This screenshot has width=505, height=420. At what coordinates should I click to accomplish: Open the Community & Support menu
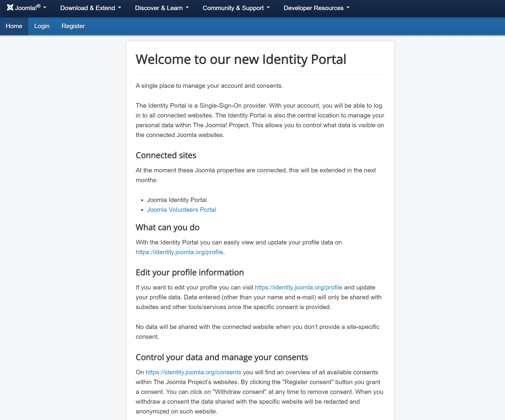(233, 8)
